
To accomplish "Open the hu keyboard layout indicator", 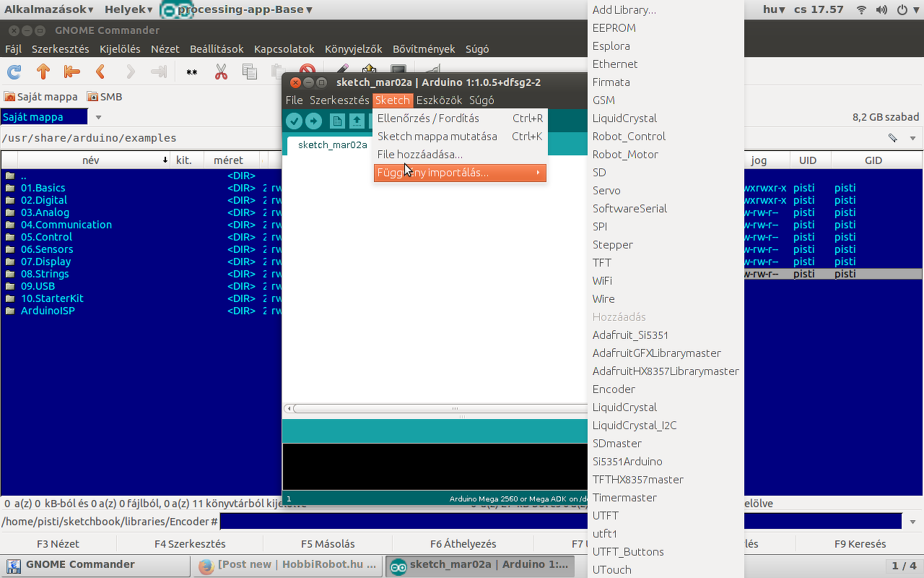I will coord(774,9).
